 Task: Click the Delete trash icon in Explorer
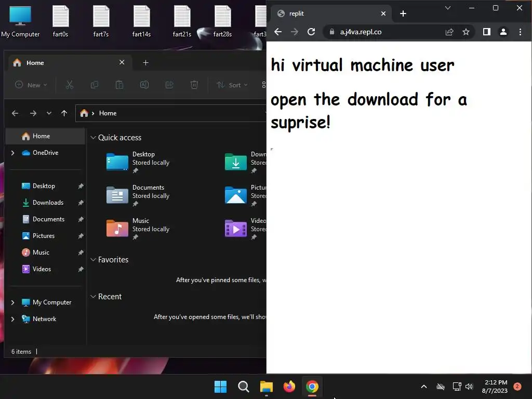pyautogui.click(x=194, y=85)
